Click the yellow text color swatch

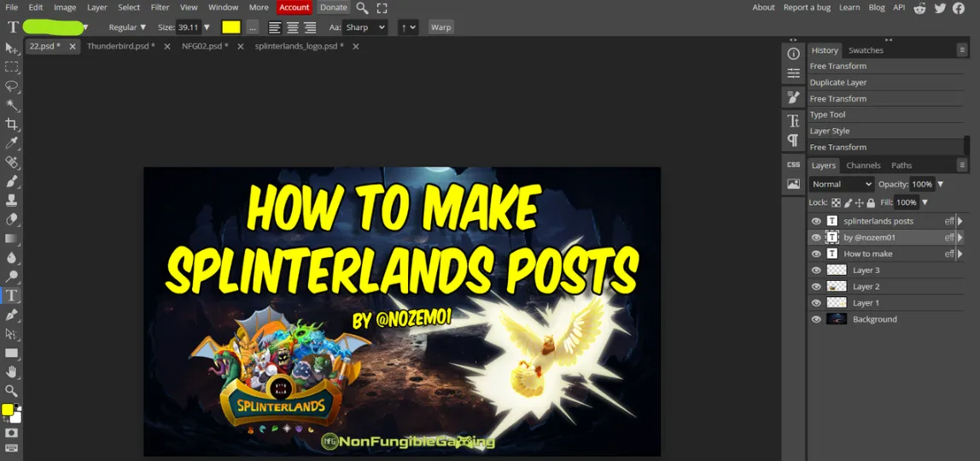[231, 26]
